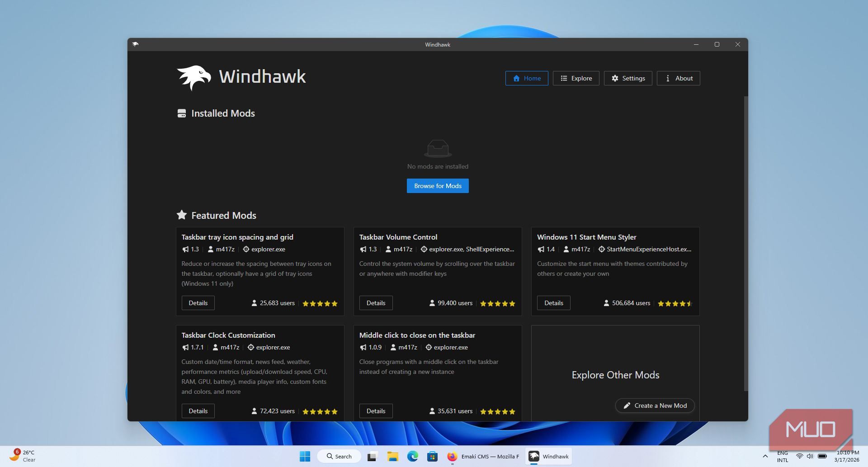
Task: Open Details for Middle click to close mod
Action: (x=376, y=411)
